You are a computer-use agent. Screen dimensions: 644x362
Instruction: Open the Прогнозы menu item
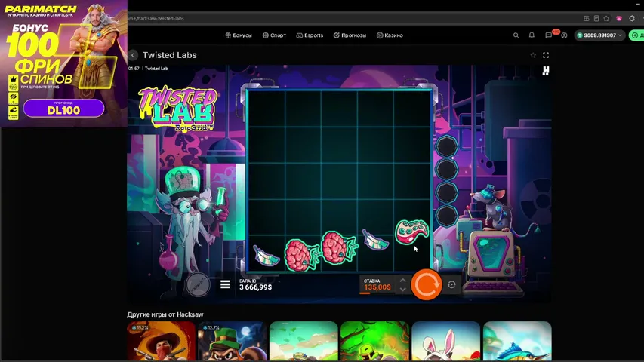coord(350,35)
